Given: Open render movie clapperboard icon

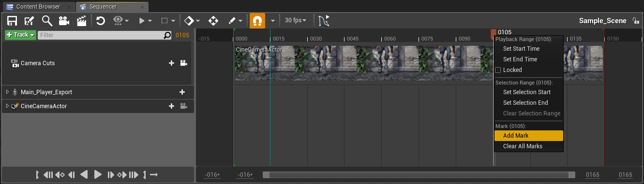Looking at the screenshot, I should pos(82,21).
